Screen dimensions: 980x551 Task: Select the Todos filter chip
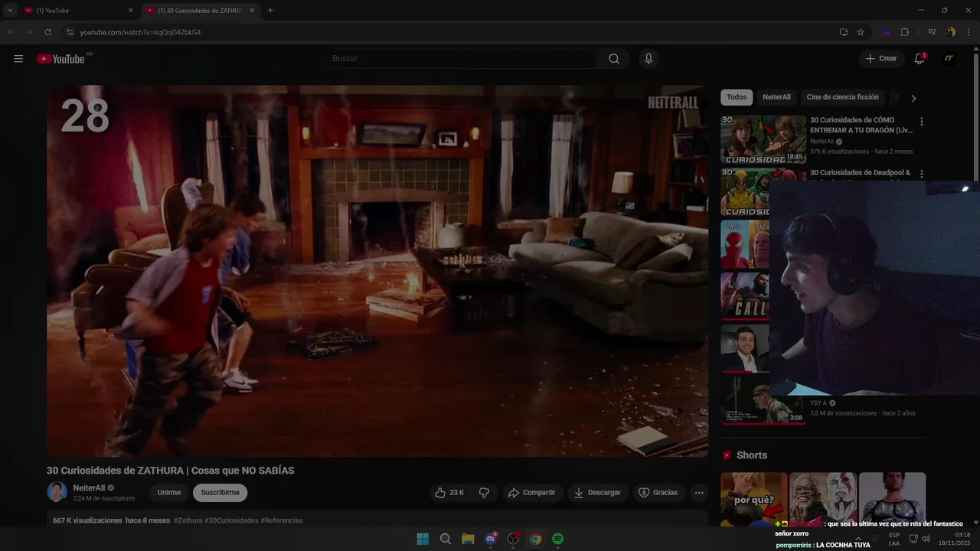(x=737, y=97)
